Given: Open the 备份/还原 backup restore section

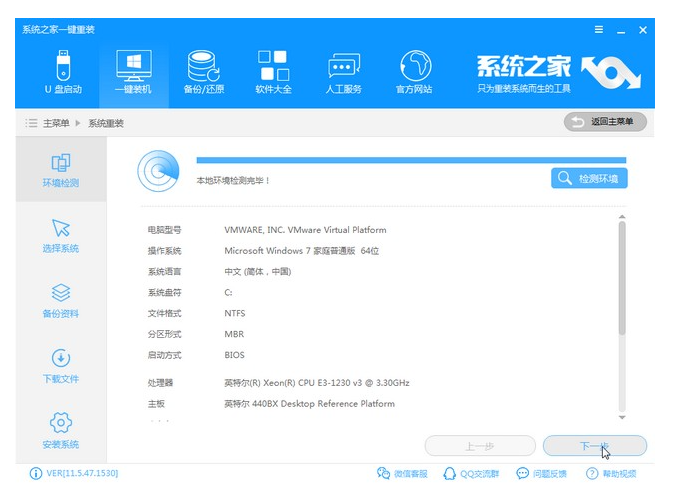Looking at the screenshot, I should [x=206, y=74].
